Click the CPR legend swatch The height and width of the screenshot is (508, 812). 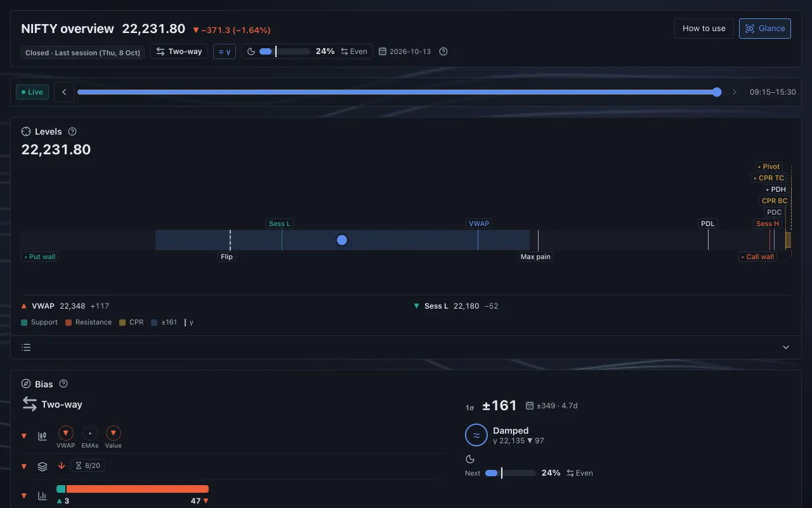[122, 323]
